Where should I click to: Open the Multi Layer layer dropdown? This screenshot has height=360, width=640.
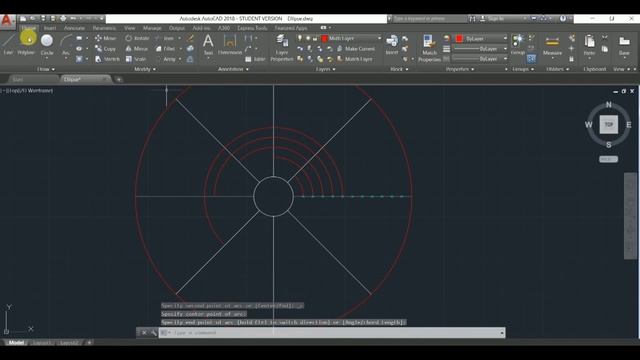click(379, 38)
